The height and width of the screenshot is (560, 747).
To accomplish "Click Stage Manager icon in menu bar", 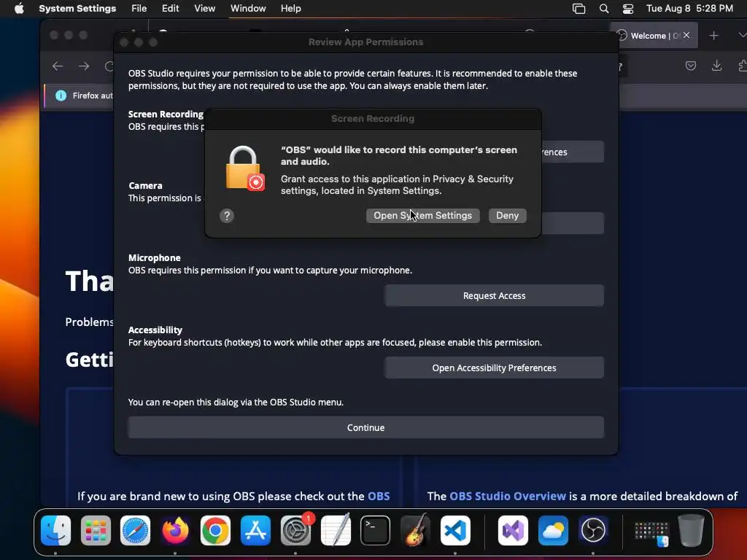I will (578, 9).
